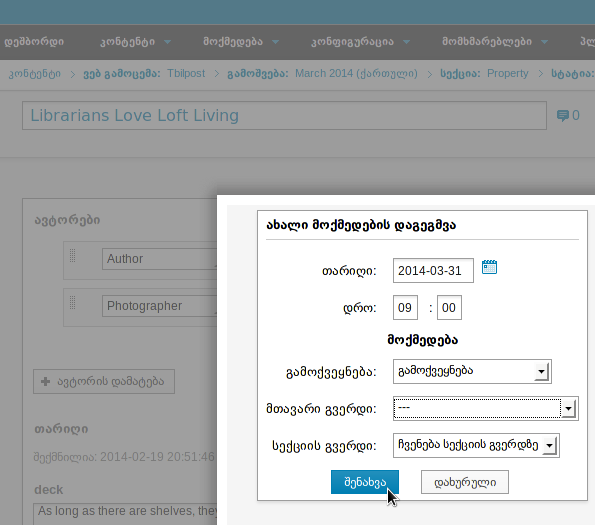Click the blue შენახვა save button
This screenshot has width=595, height=525.
tap(365, 482)
